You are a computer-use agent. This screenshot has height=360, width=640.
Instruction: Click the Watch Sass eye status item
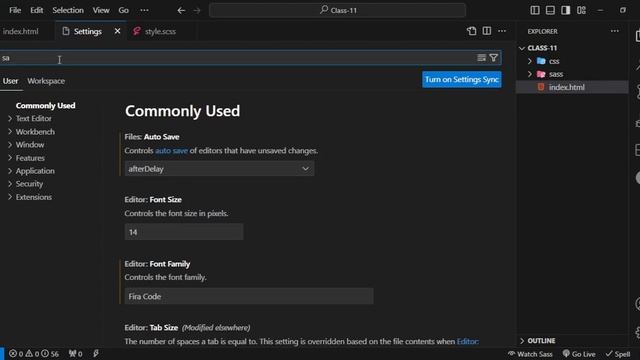(x=530, y=354)
